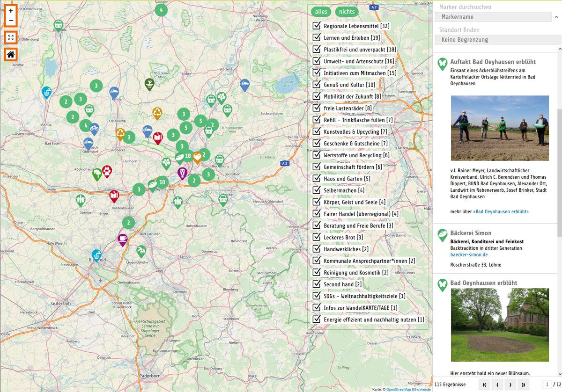562x392 pixels.
Task: Jump to last results page
Action: pos(523,385)
